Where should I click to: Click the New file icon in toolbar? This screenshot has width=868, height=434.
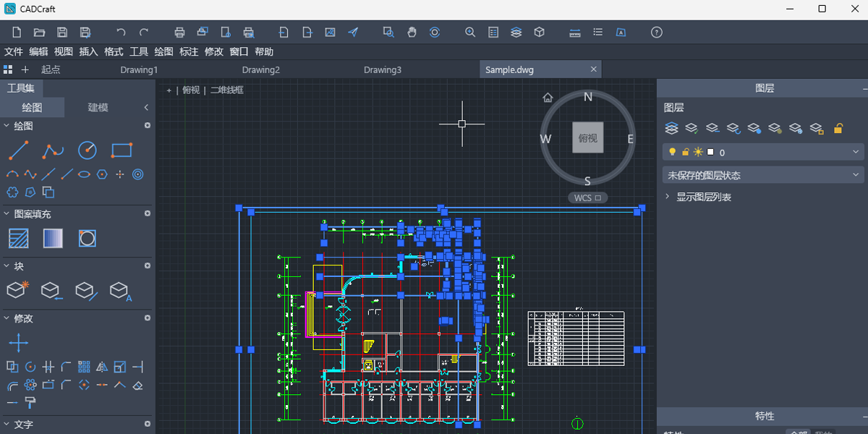[x=17, y=32]
